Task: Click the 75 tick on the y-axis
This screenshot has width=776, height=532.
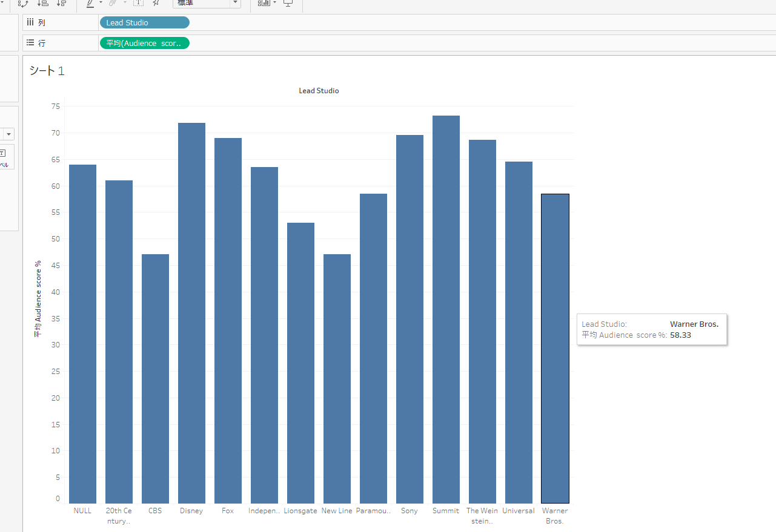Action: point(56,107)
